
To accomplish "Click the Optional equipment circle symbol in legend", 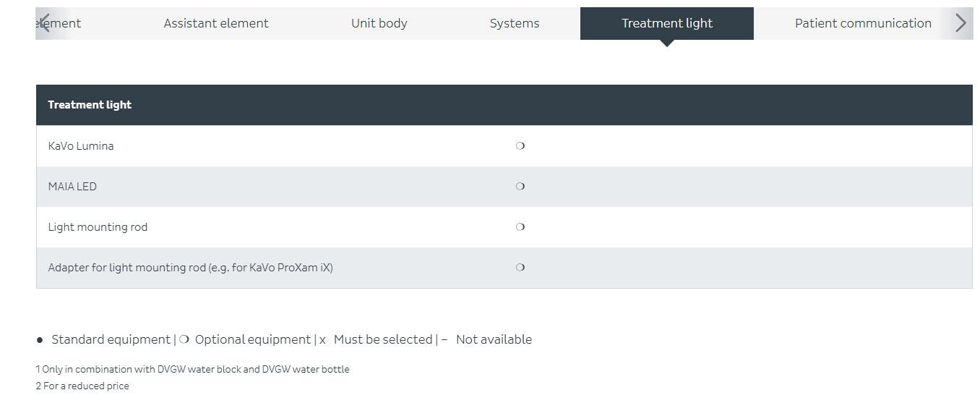I will (185, 339).
